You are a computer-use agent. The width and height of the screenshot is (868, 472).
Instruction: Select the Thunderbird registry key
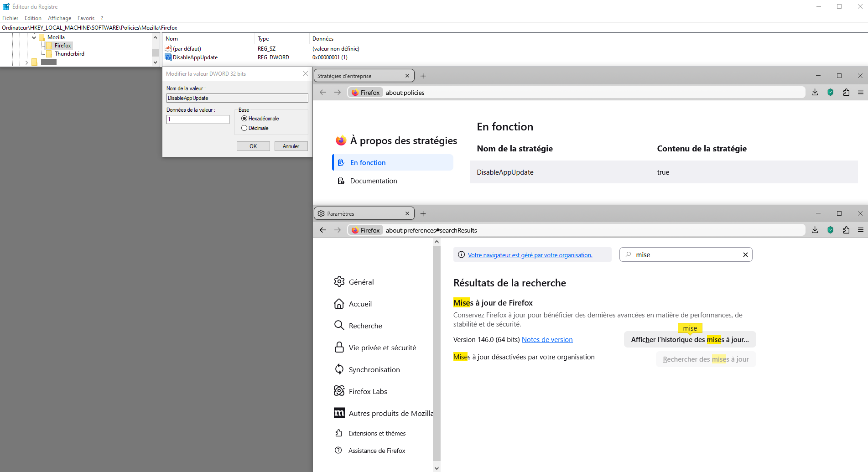[x=69, y=54]
